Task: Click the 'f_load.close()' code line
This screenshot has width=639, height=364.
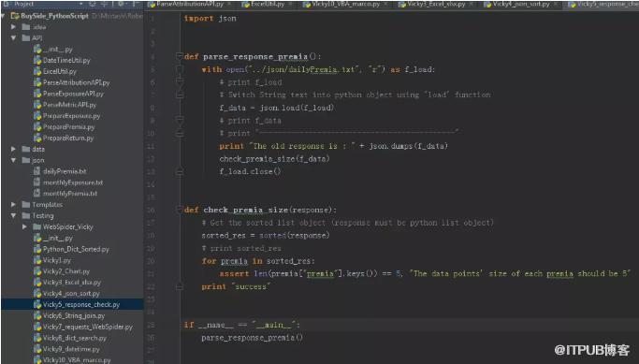Action: tap(250, 171)
